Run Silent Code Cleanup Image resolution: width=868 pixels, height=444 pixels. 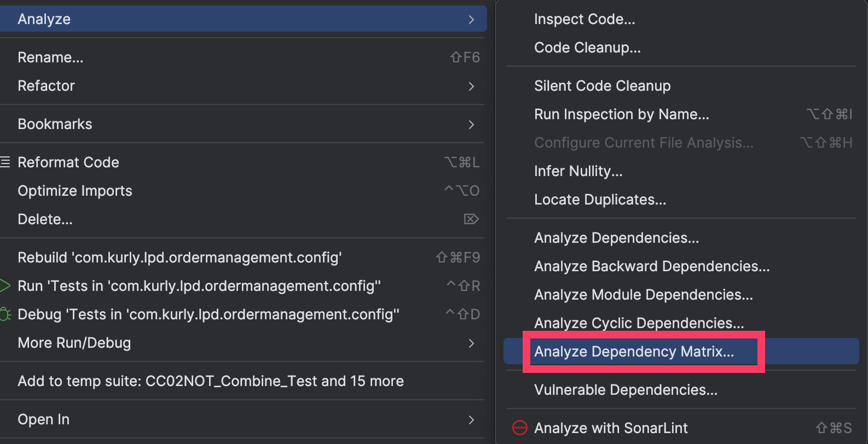coord(602,86)
